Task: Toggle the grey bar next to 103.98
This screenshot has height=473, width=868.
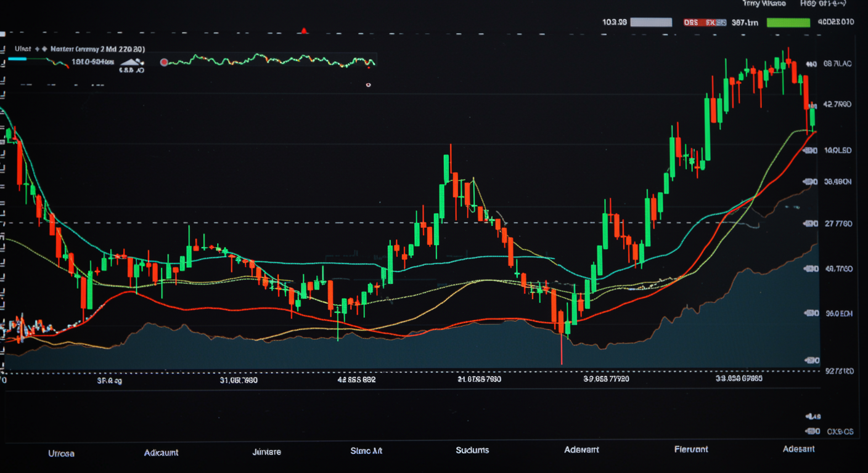Action: pos(652,22)
